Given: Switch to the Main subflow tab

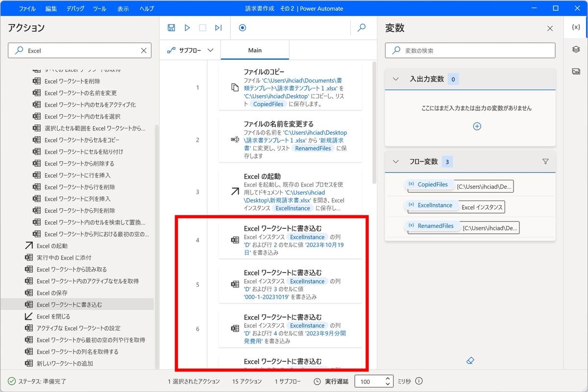Looking at the screenshot, I should tap(255, 50).
